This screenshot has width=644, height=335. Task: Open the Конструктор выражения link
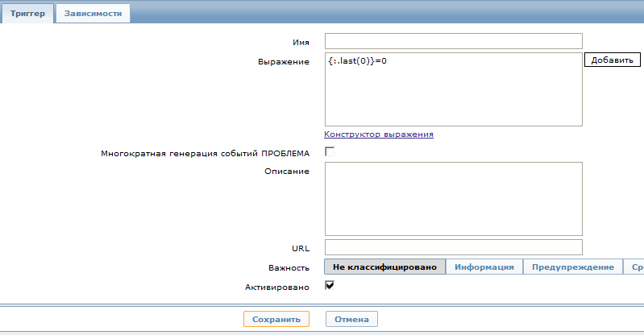click(379, 134)
